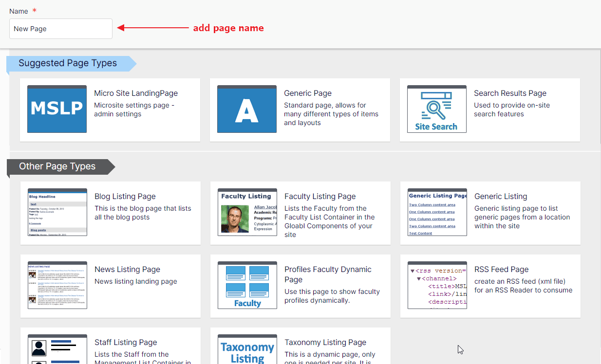The image size is (601, 364).
Task: Click the Suggested Page Types header
Action: (68, 63)
